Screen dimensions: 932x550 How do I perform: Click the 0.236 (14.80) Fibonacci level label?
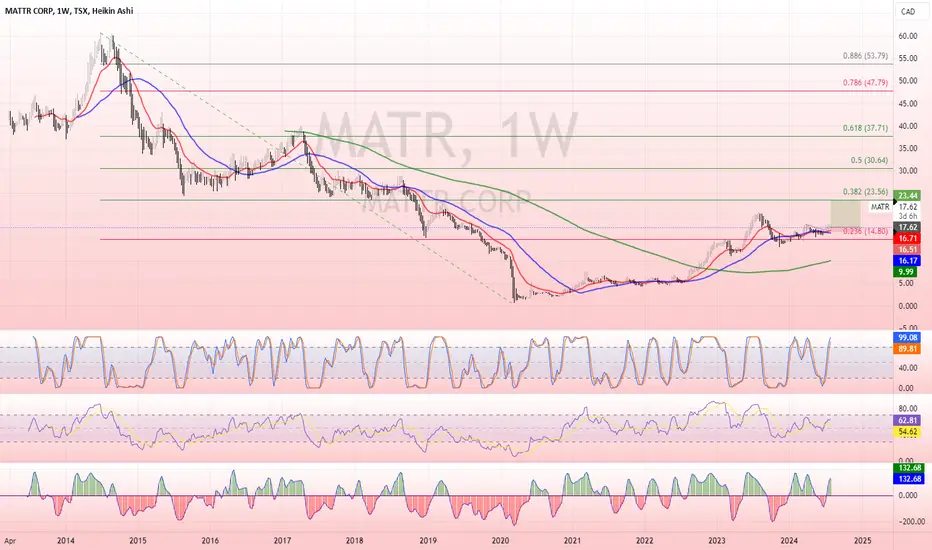[865, 231]
